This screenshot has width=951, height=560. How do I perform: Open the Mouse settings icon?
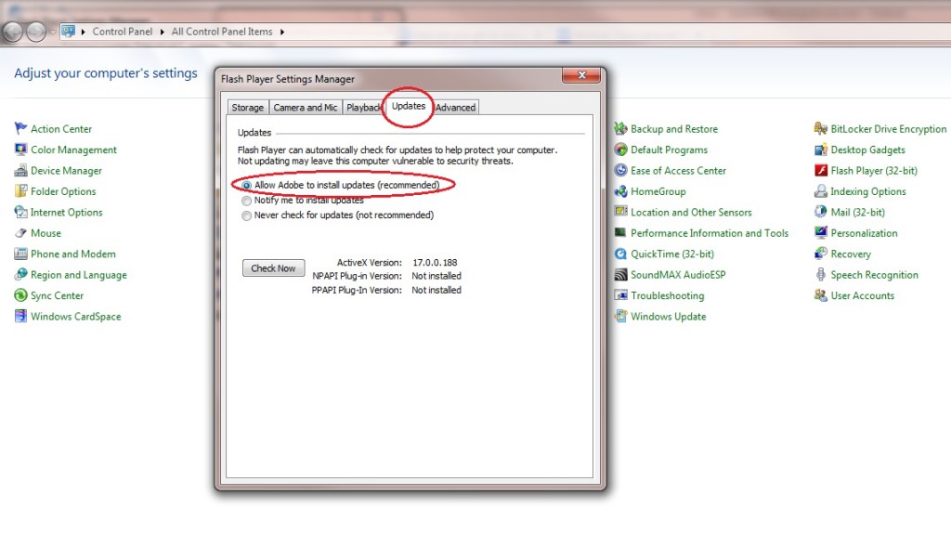tap(20, 233)
